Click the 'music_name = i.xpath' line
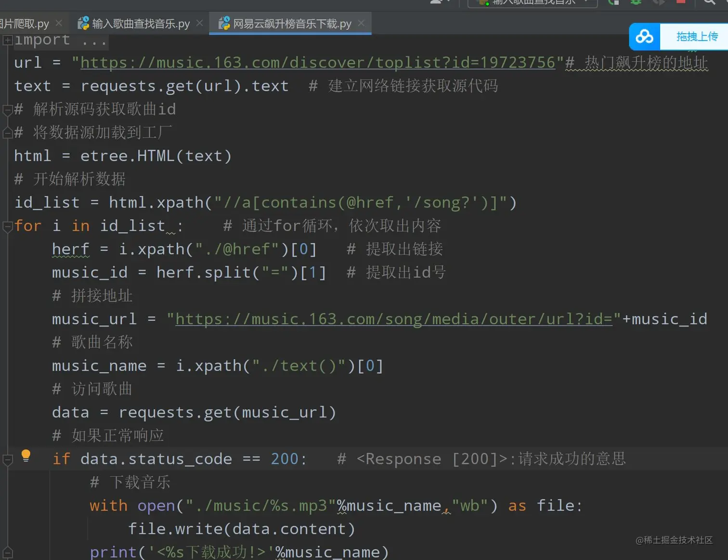The height and width of the screenshot is (560, 728). click(x=218, y=366)
